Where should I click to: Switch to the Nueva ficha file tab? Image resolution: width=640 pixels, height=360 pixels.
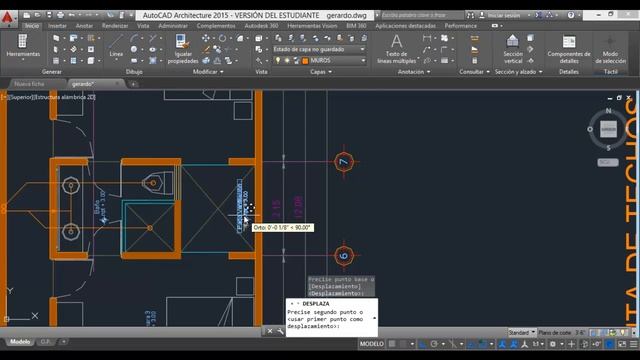pyautogui.click(x=29, y=84)
